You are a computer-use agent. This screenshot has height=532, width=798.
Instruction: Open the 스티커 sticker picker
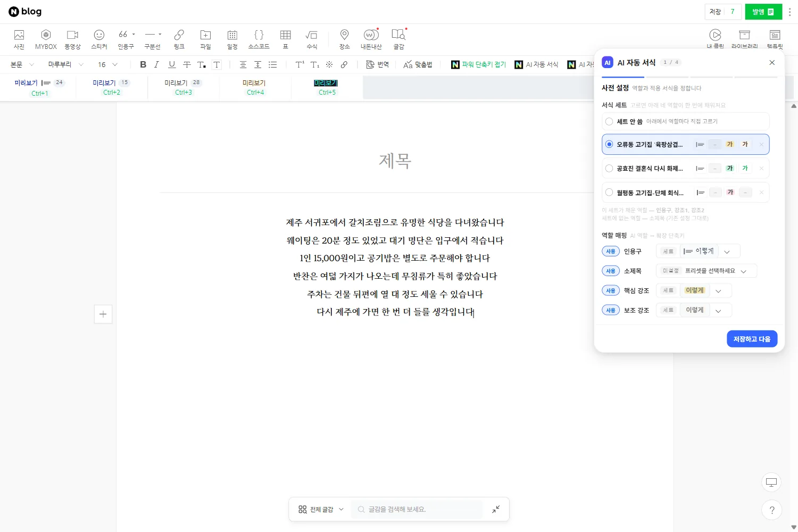pyautogui.click(x=99, y=39)
